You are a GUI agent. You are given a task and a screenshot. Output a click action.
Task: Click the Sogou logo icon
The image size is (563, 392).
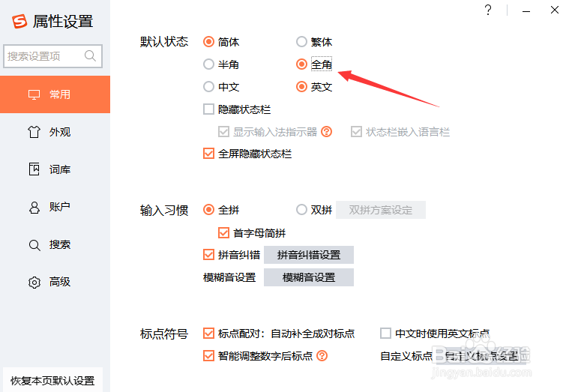pos(19,21)
